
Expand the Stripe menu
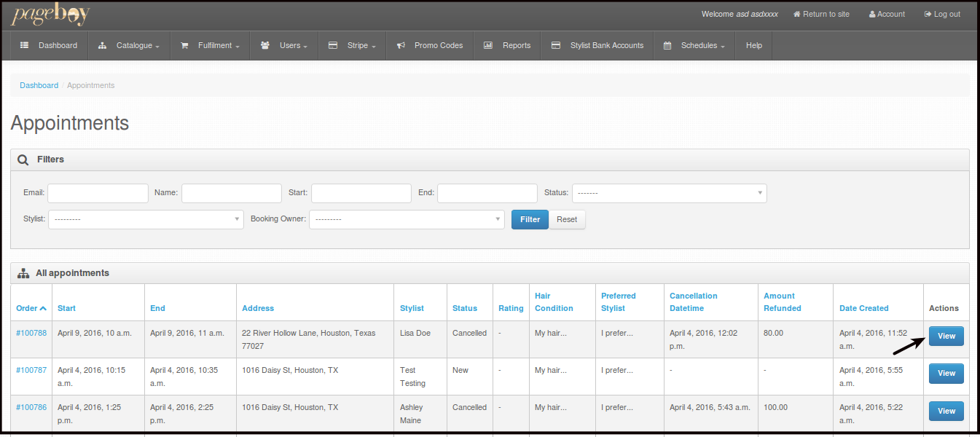pos(353,45)
